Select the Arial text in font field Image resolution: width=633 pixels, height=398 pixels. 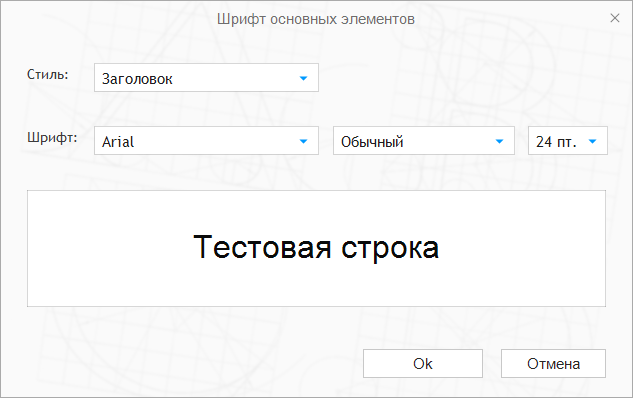tap(118, 142)
